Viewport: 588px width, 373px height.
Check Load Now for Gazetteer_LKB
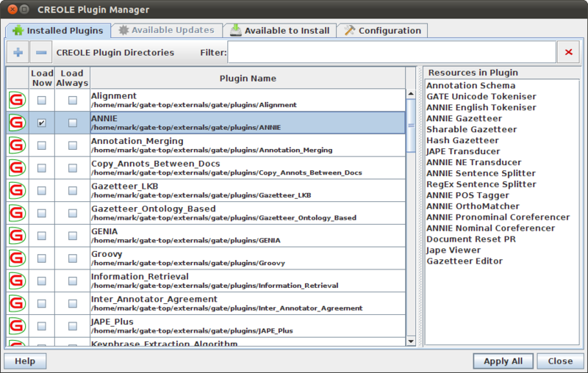[x=42, y=191]
